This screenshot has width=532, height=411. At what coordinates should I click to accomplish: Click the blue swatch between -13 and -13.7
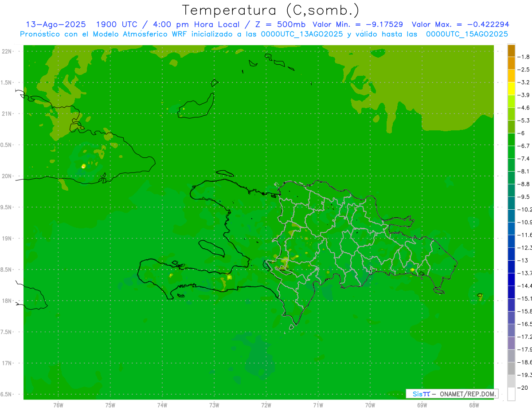[x=511, y=267]
